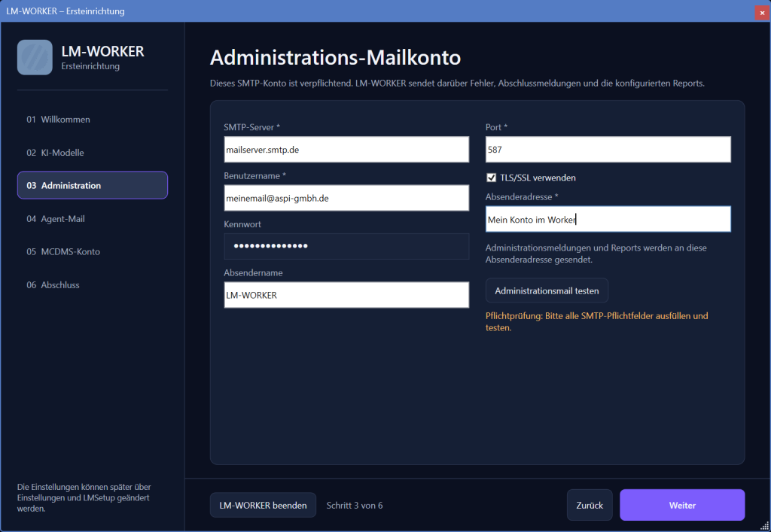771x532 pixels.
Task: Click the LM-WORKER logo icon
Action: [35, 57]
